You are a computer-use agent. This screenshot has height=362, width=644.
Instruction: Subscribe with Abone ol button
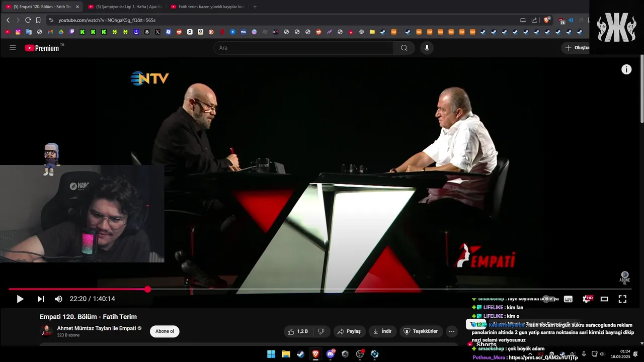[165, 331]
